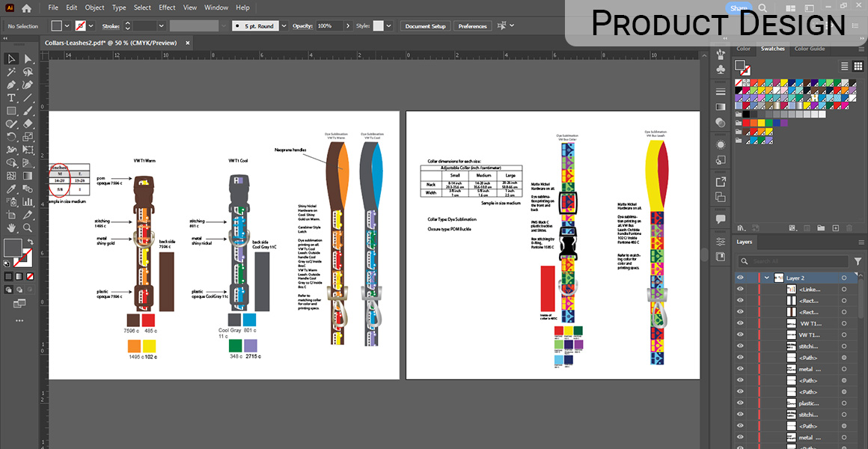Toggle visibility of the Linked layer item

(740, 290)
